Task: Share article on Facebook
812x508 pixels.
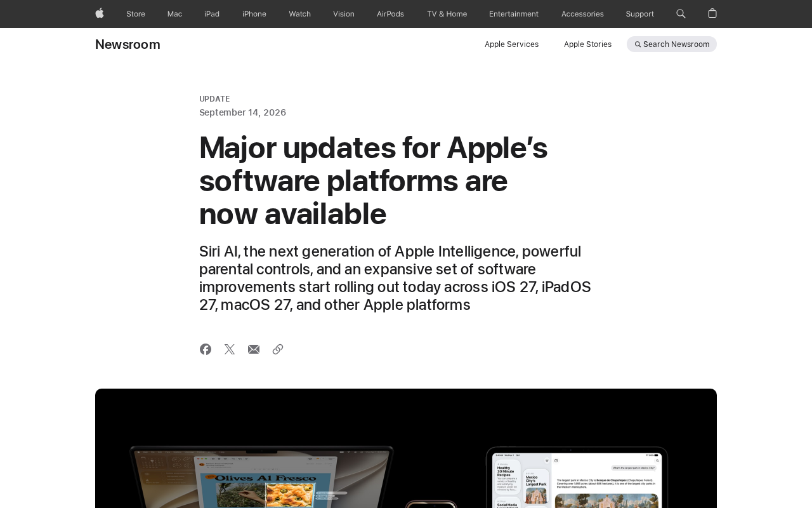Action: pyautogui.click(x=206, y=349)
